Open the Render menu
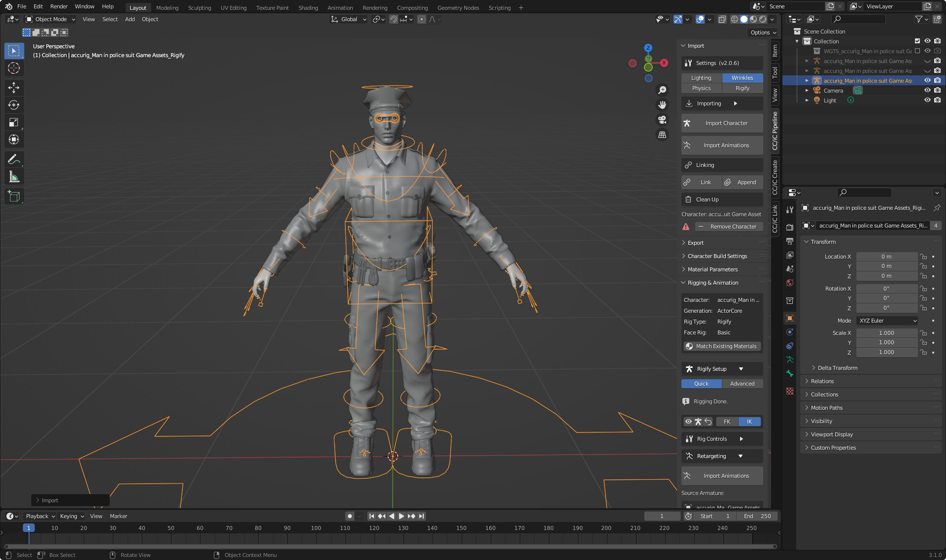This screenshot has height=560, width=946. tap(59, 6)
